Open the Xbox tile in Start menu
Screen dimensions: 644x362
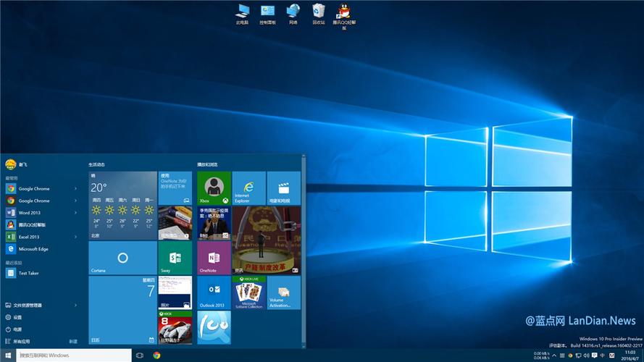click(214, 188)
